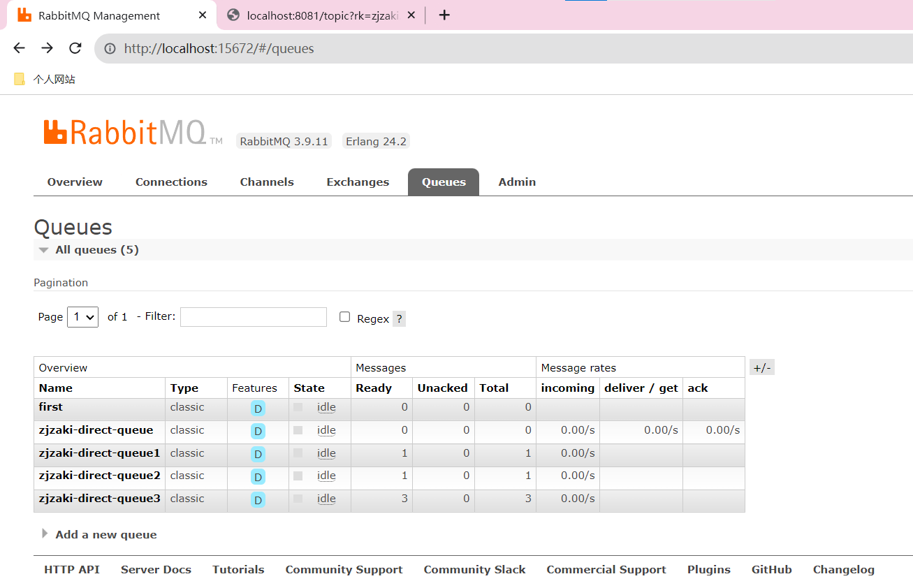Sort by the State column header
Image resolution: width=913 pixels, height=588 pixels.
coord(309,388)
